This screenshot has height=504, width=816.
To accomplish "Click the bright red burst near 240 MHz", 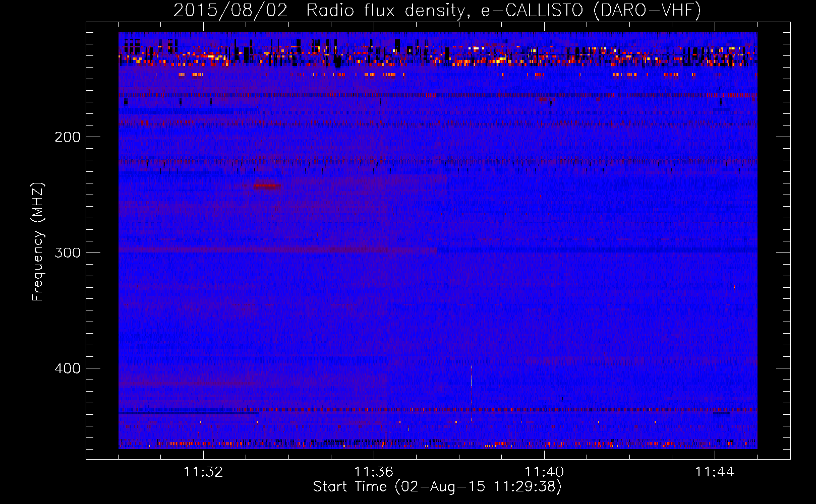I will pos(266,185).
